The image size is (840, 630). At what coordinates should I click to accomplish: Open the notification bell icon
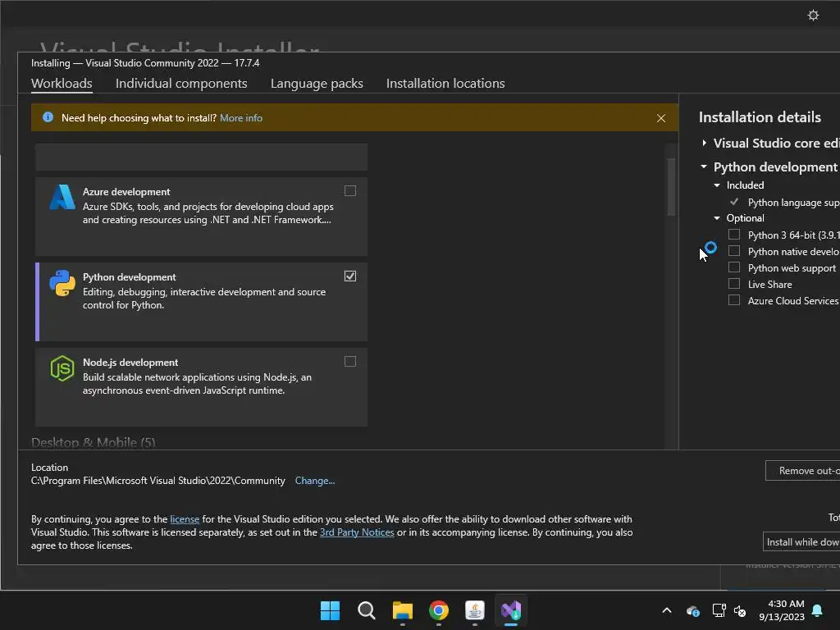pyautogui.click(x=818, y=610)
